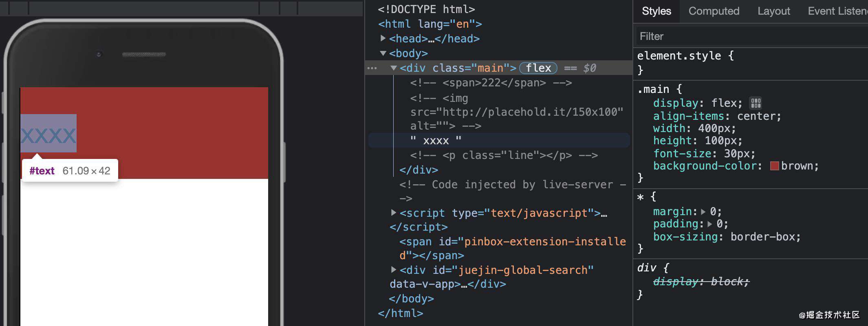Expand the head element node
Viewport: 868px width, 326px height.
[383, 38]
